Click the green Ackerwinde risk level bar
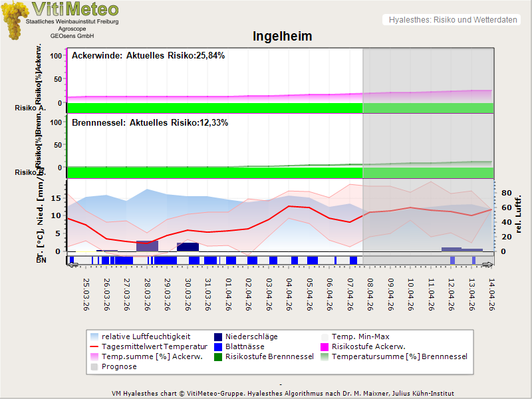 214,107
